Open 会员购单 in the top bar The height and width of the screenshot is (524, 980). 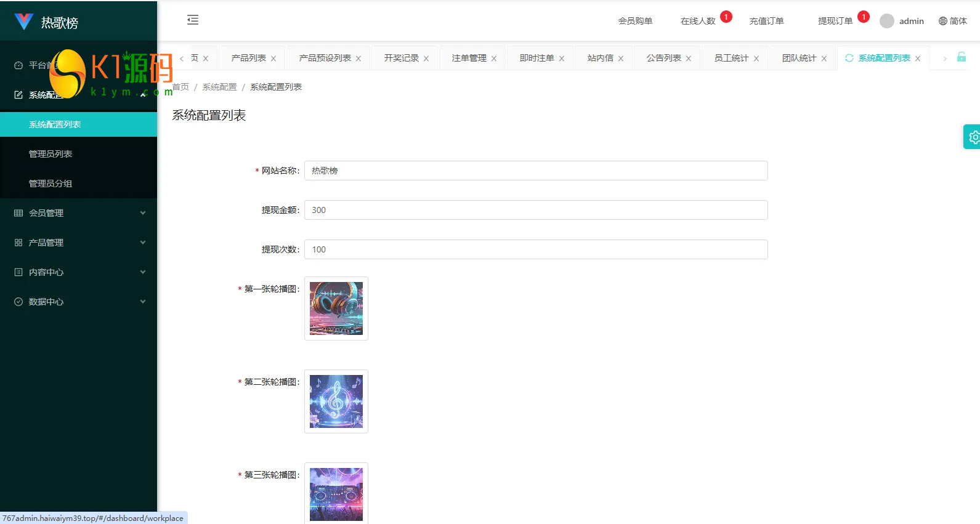(x=635, y=21)
